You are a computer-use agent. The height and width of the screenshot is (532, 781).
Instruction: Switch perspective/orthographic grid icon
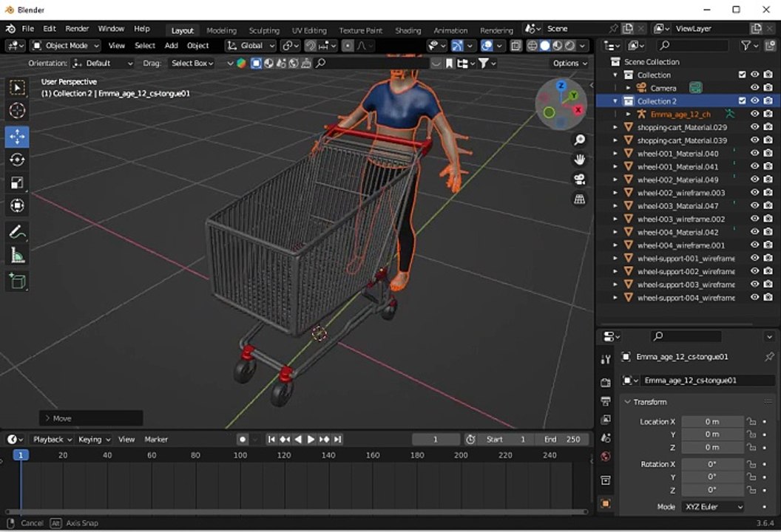coord(579,199)
